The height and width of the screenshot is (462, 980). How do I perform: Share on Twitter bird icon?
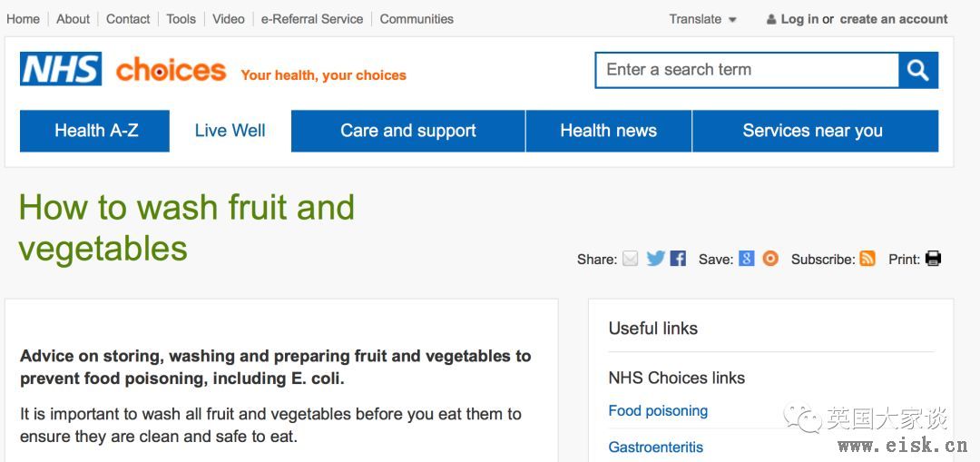point(656,258)
